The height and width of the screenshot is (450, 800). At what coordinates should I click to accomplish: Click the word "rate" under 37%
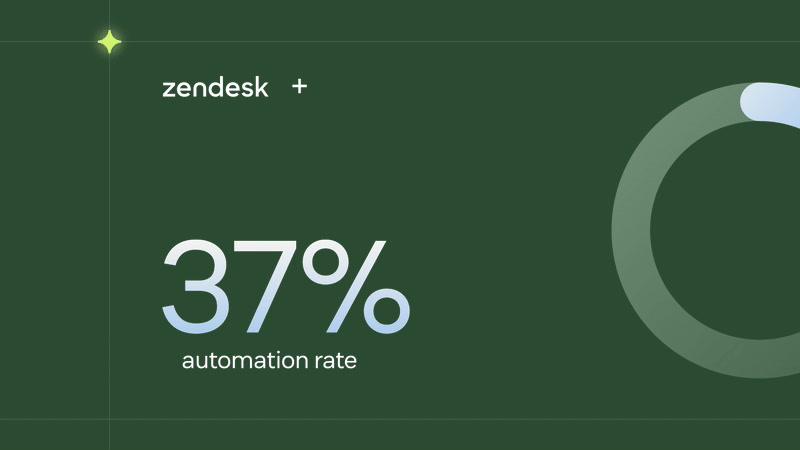point(335,360)
